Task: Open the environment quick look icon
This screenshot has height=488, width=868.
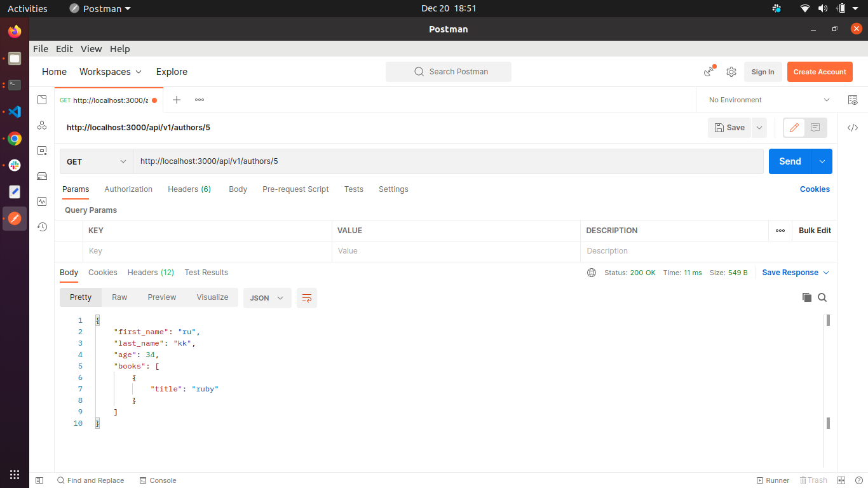Action: click(x=853, y=100)
